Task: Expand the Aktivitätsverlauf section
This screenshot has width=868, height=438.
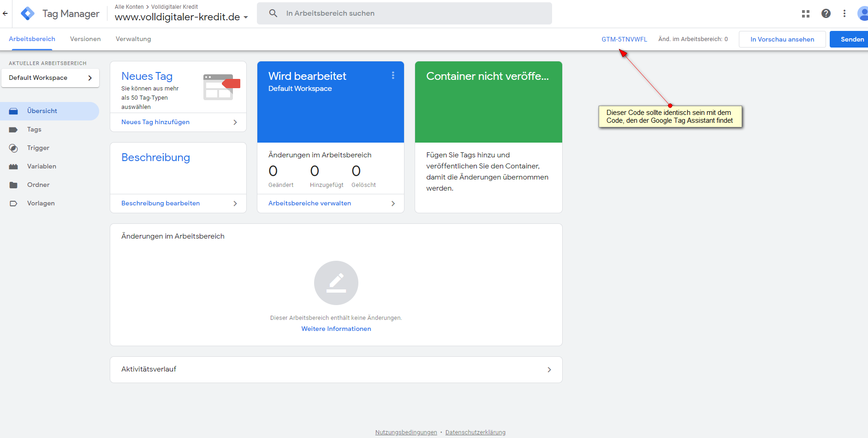Action: pos(336,369)
